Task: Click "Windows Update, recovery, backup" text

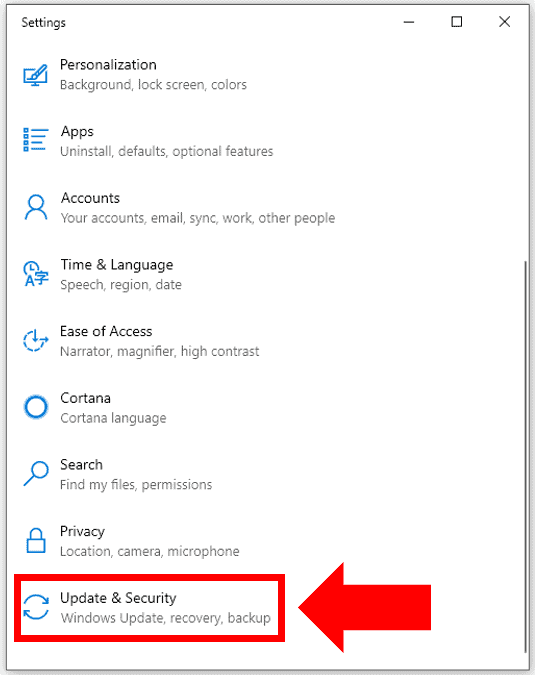Action: [x=166, y=618]
